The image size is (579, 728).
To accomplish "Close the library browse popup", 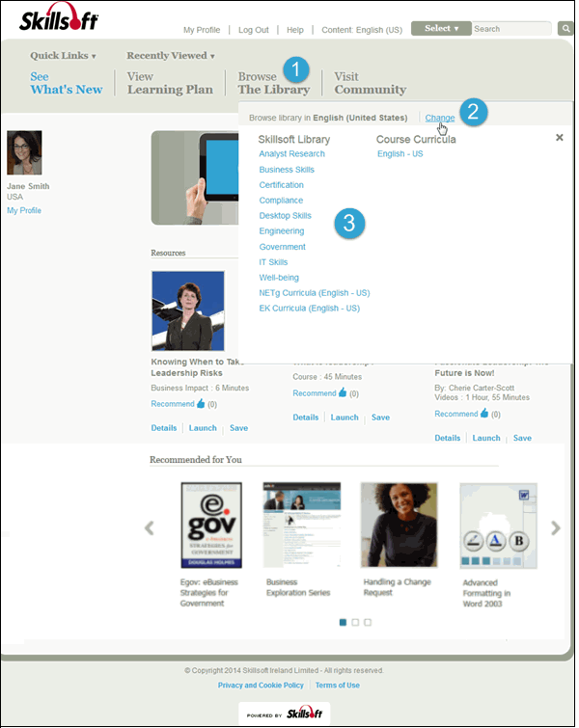I will click(x=560, y=138).
